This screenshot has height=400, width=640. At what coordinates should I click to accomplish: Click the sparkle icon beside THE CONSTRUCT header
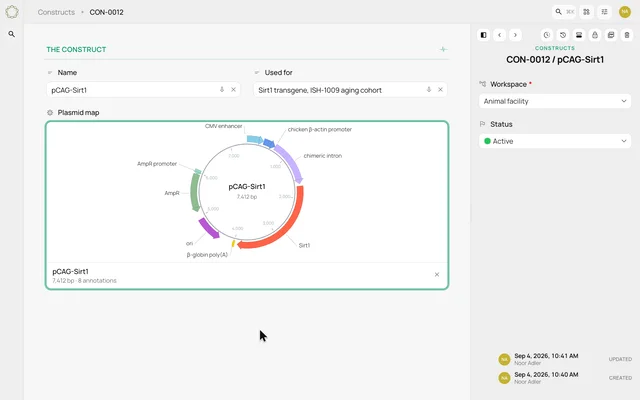(443, 49)
